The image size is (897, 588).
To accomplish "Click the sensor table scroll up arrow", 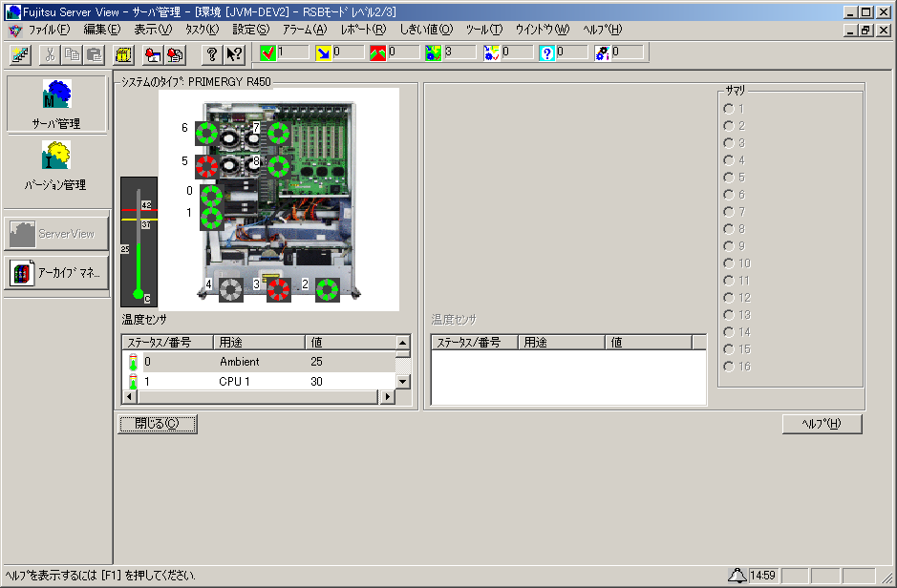I will tap(403, 343).
